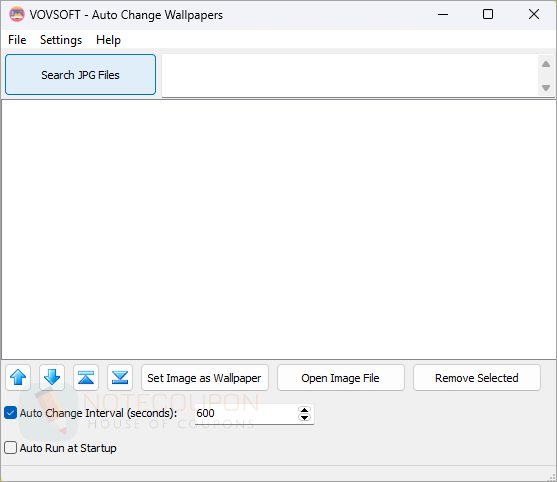557x482 pixels.
Task: Open the File menu
Action: coord(17,40)
